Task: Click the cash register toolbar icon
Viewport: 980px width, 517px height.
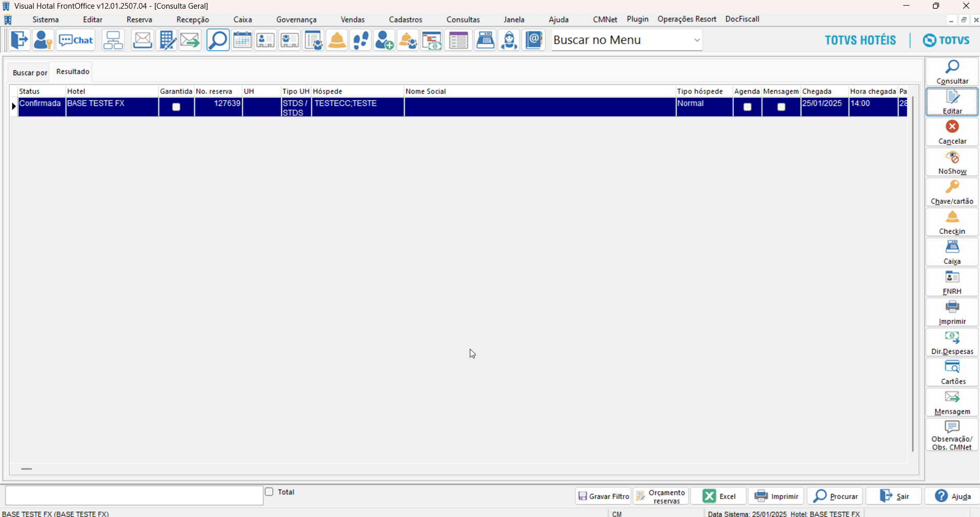Action: pos(485,40)
